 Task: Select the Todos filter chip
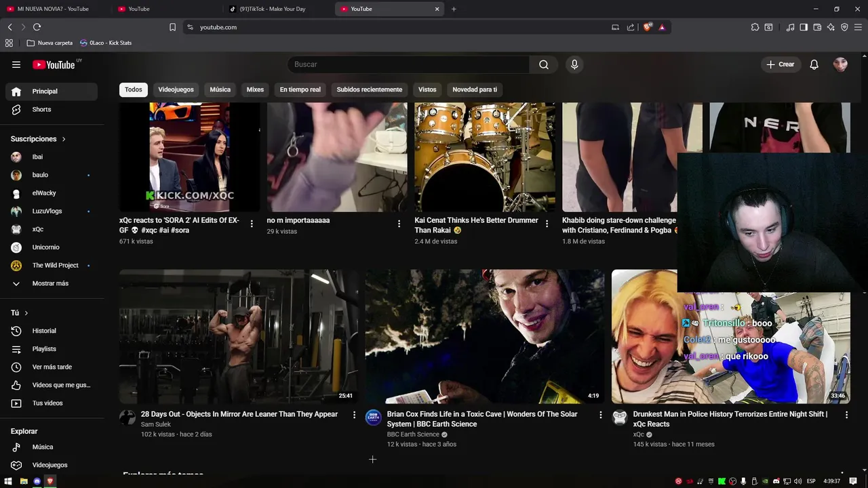[134, 89]
